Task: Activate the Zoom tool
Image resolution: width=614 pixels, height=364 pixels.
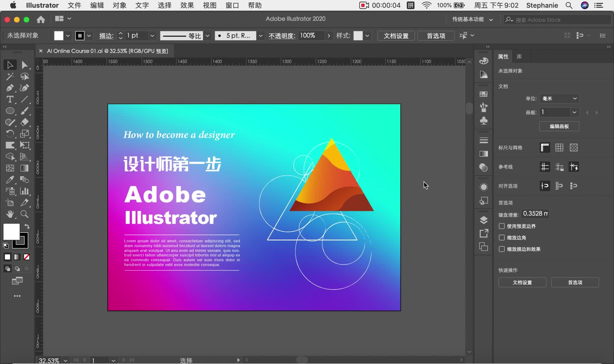Action: pos(25,214)
